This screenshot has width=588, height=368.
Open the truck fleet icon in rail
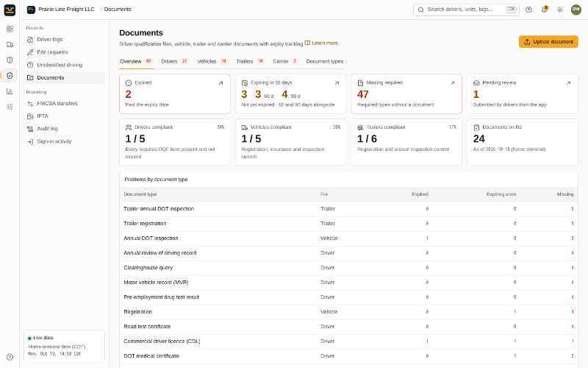click(10, 45)
